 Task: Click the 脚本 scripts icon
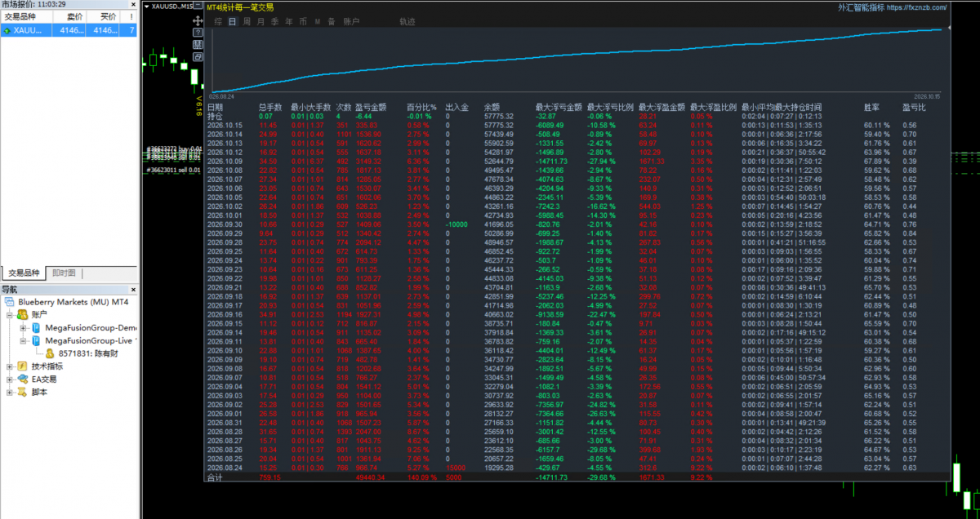click(22, 393)
